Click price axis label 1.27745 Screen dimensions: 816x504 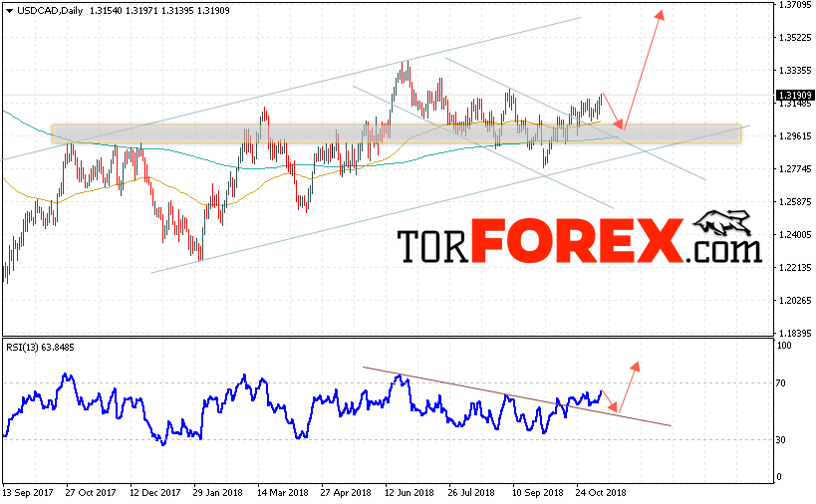point(795,169)
